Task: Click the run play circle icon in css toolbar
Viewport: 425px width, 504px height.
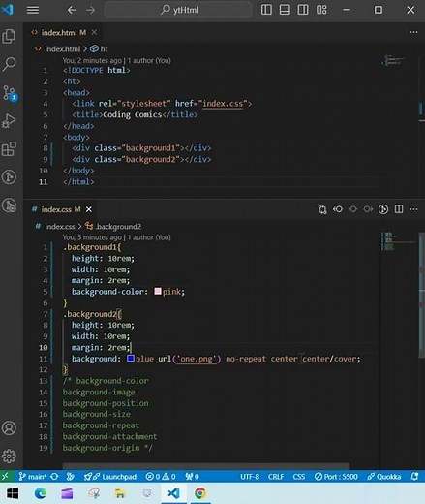Action: 383,209
